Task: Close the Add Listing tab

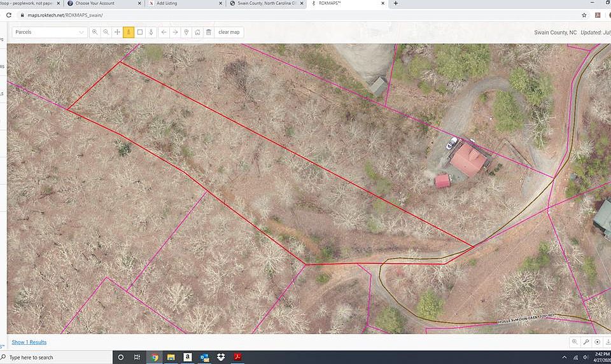Action: 221,3
